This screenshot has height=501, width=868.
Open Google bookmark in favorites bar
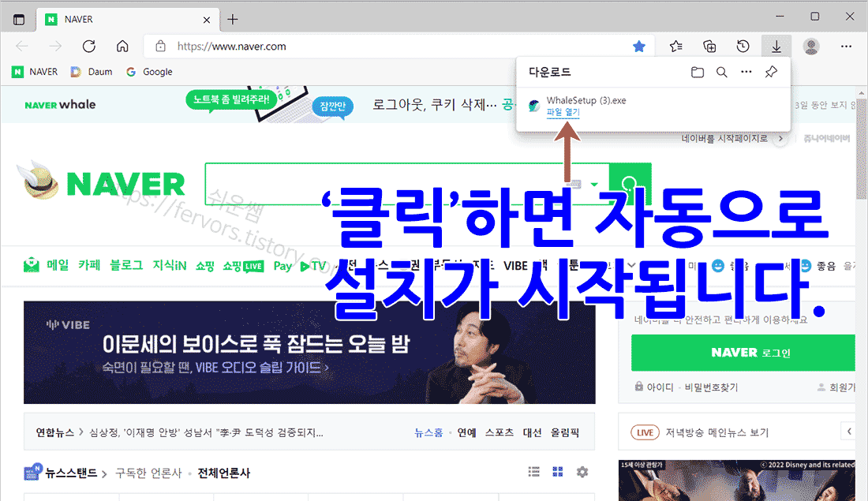click(x=149, y=72)
